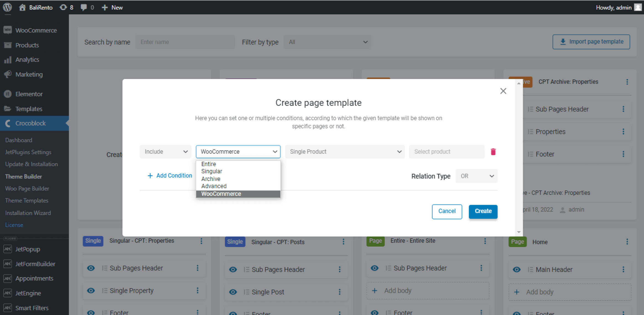Click dialog scrollbar down arrow
This screenshot has width=644, height=315.
519,232
